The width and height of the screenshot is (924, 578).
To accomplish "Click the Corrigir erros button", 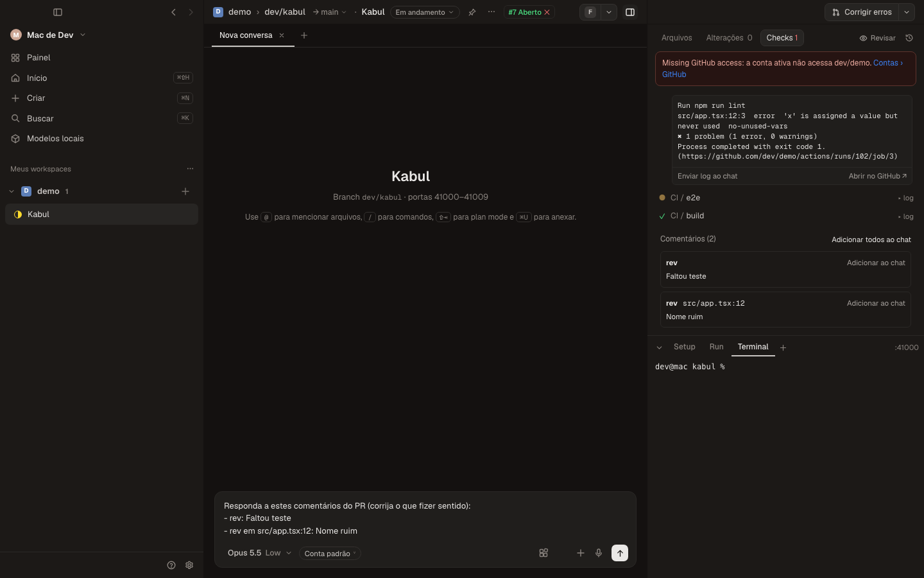I will (862, 12).
